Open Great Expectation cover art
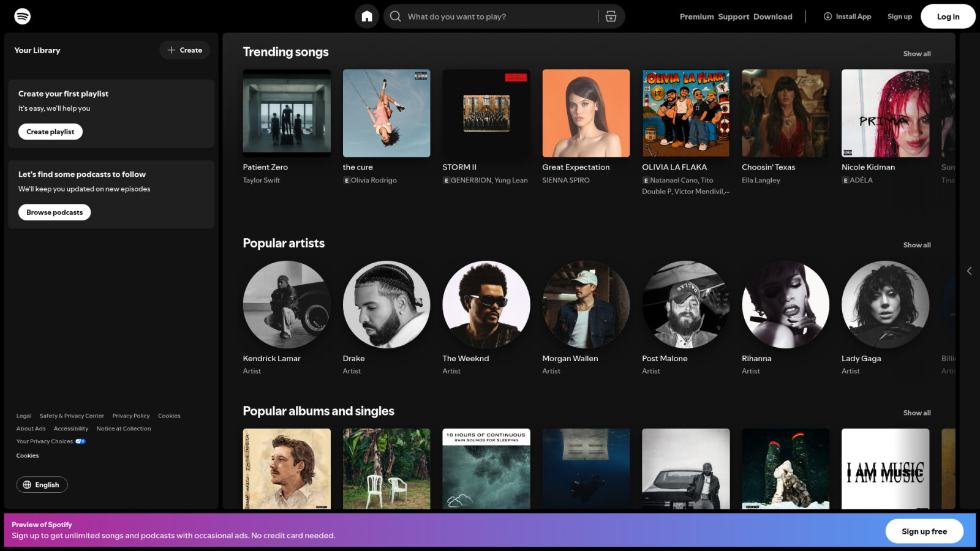Image resolution: width=980 pixels, height=551 pixels. tap(586, 113)
